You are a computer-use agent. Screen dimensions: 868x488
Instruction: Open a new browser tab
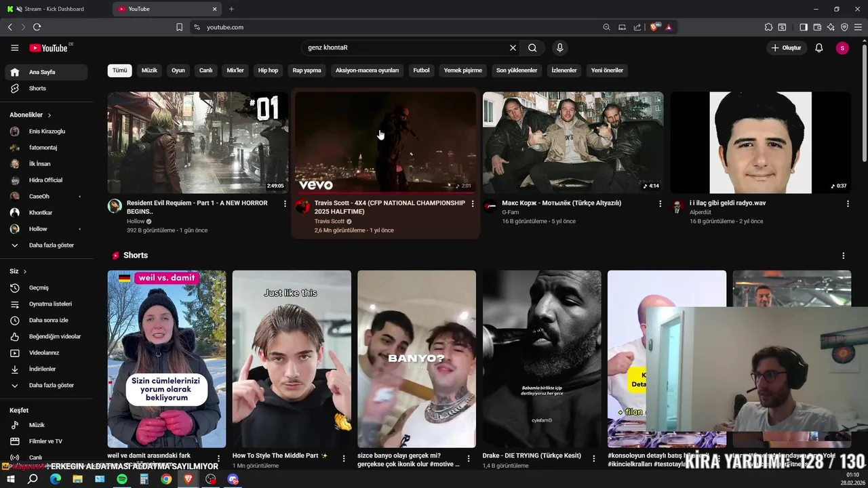[231, 9]
